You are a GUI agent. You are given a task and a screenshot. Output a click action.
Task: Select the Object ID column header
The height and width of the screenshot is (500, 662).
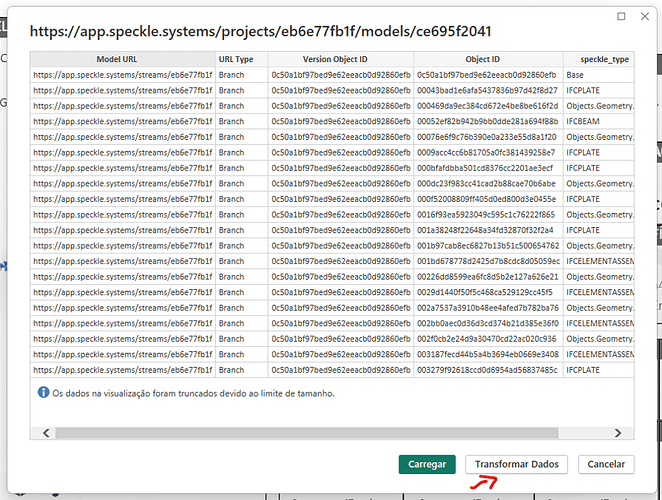(x=488, y=59)
